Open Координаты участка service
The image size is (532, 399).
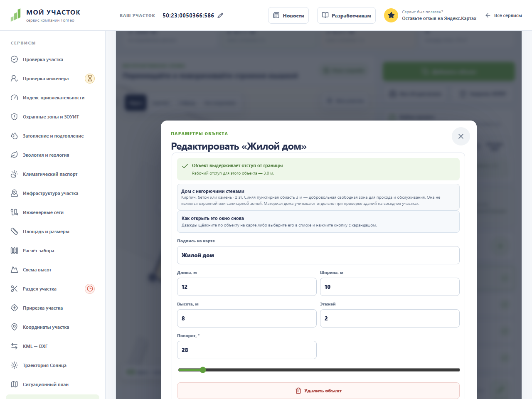pos(52,327)
